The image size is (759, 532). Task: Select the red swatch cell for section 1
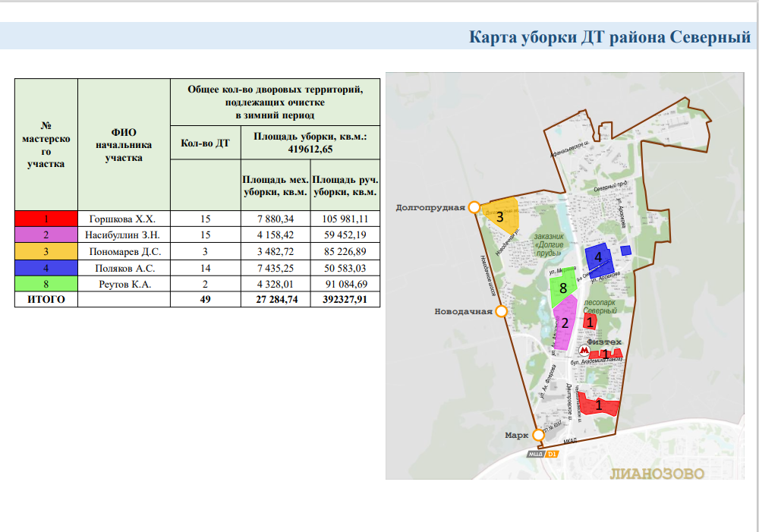pyautogui.click(x=46, y=219)
